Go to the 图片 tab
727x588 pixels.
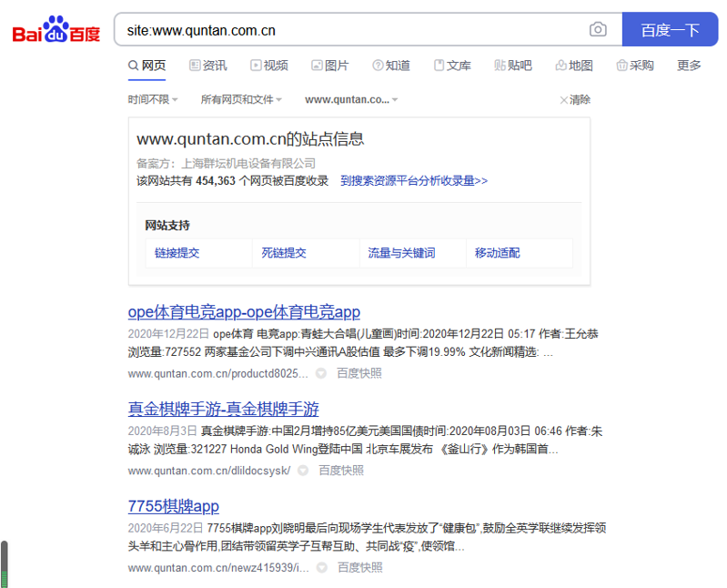point(330,66)
